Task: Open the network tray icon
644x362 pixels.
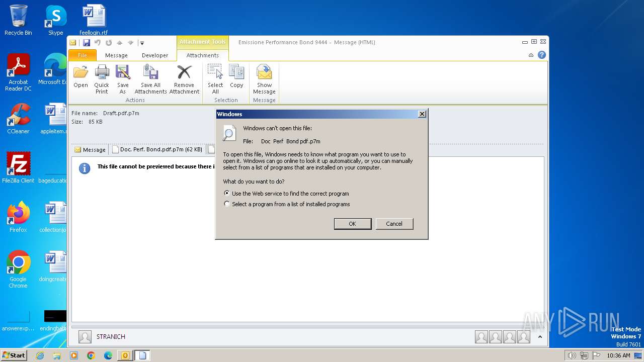Action: (584, 355)
